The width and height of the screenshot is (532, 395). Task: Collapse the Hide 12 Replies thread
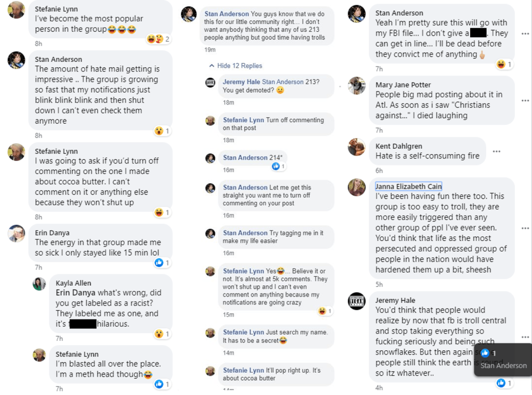pyautogui.click(x=236, y=66)
